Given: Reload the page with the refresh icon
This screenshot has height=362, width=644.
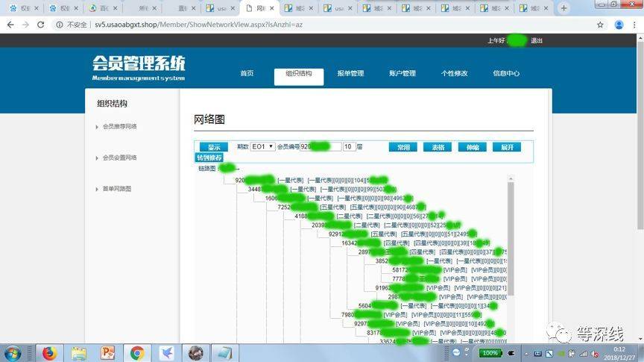Looking at the screenshot, I should 41,25.
